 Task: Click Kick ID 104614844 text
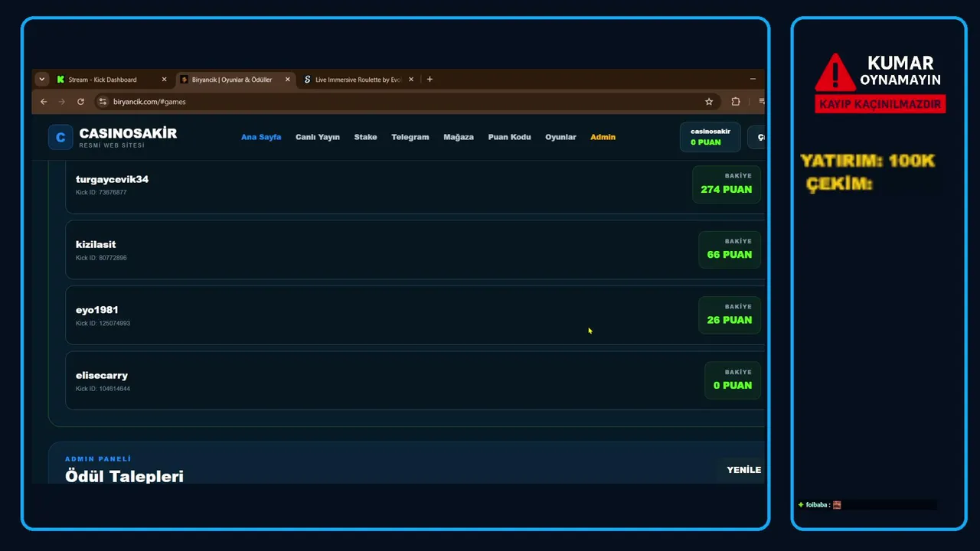coord(103,389)
